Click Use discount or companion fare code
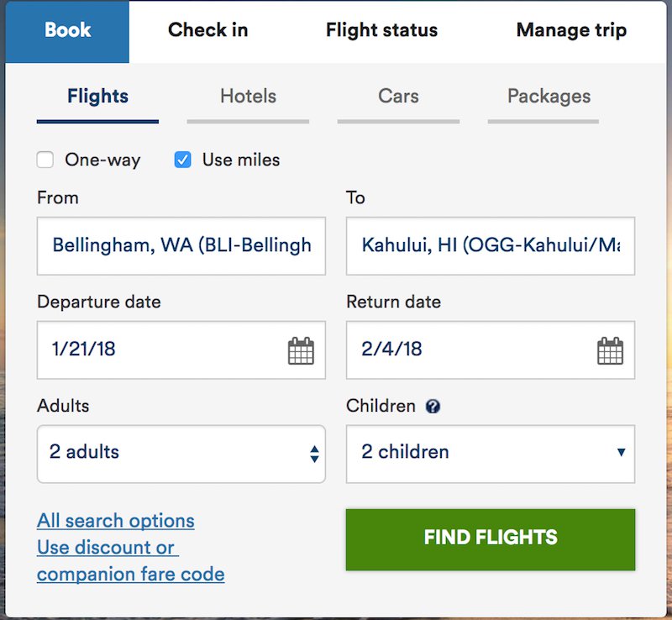672x620 pixels. (x=131, y=561)
